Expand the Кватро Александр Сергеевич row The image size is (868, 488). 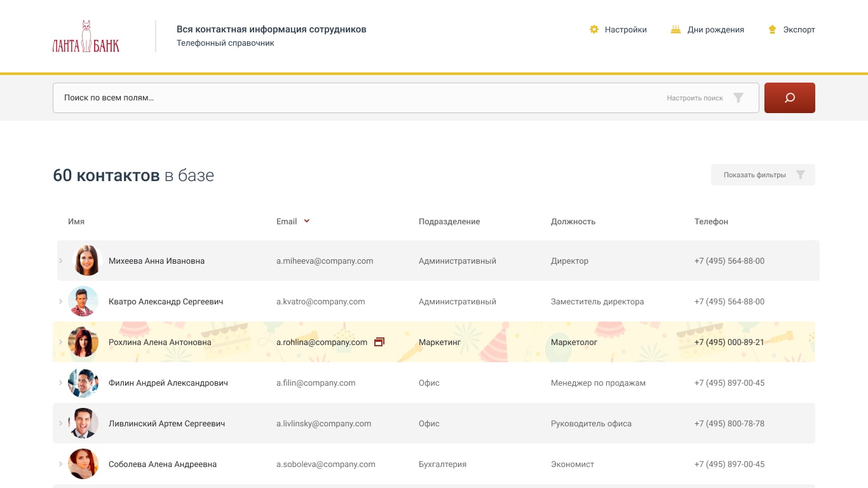tap(61, 301)
